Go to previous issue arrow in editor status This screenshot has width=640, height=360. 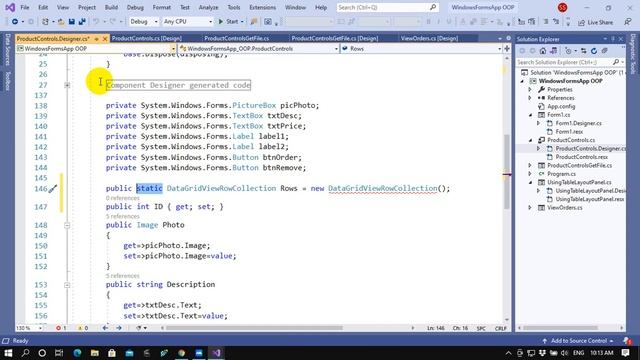tap(105, 328)
